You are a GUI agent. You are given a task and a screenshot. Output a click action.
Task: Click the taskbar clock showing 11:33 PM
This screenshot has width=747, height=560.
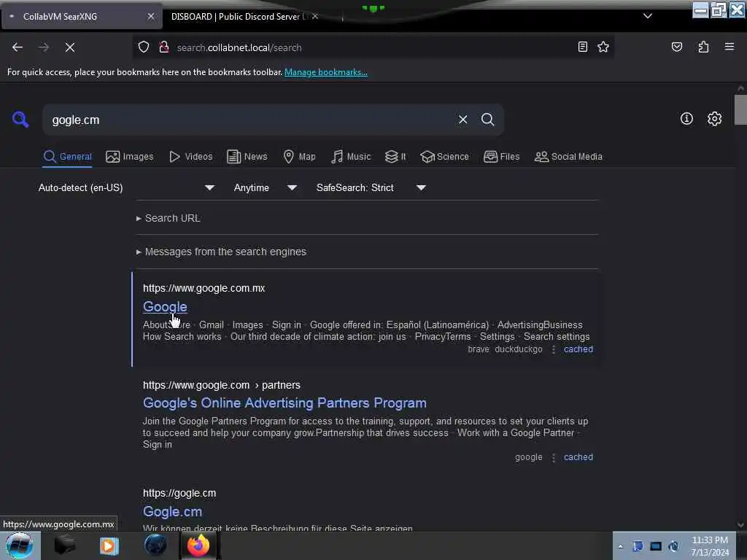click(710, 546)
